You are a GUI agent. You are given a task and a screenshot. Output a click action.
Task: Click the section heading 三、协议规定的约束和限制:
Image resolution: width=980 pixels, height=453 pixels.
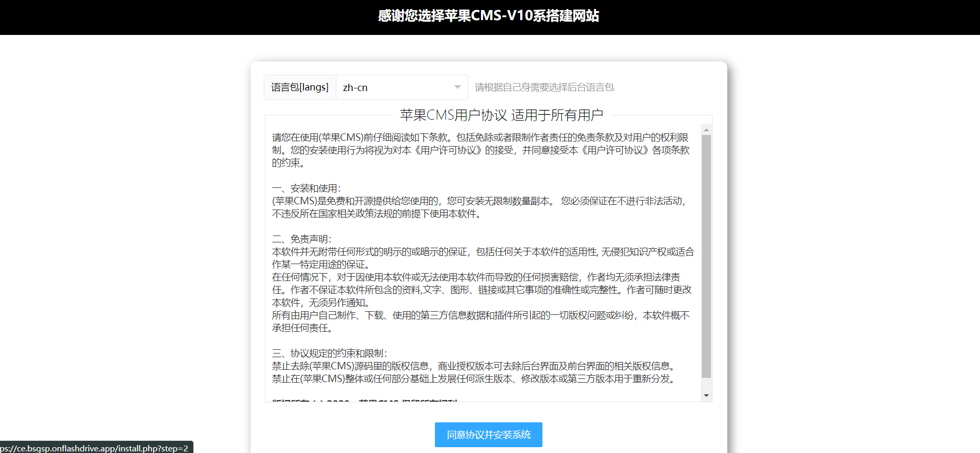[329, 354]
